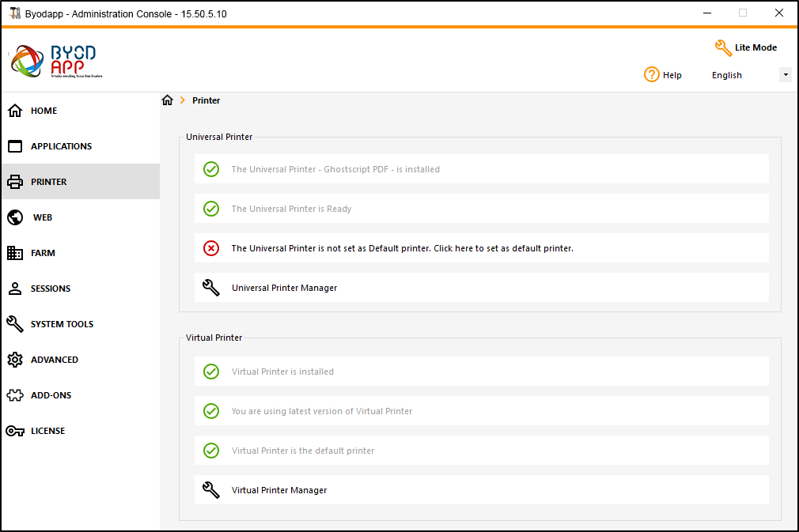
Task: Click the Printer icon in sidebar
Action: pos(15,182)
